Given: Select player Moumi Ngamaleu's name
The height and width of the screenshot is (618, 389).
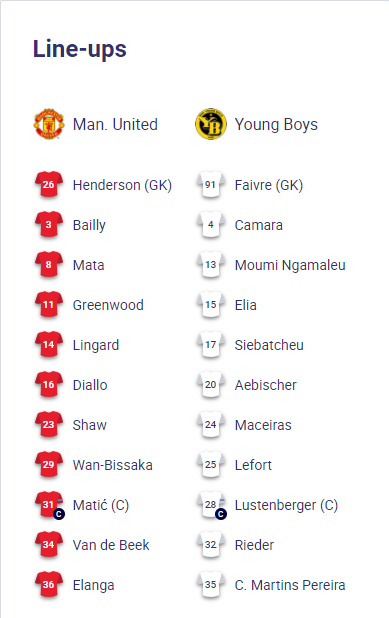Looking at the screenshot, I should coord(290,265).
